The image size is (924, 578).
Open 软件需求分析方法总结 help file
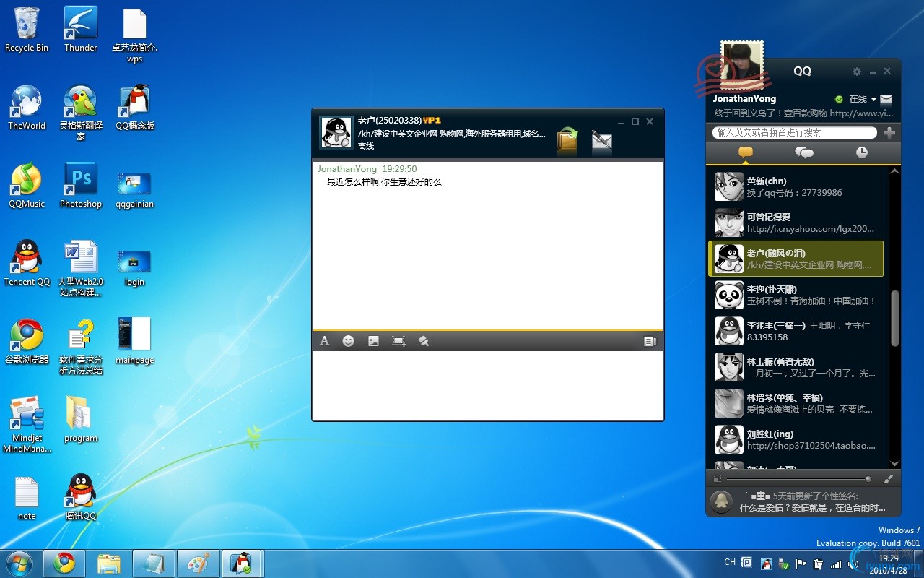(81, 347)
